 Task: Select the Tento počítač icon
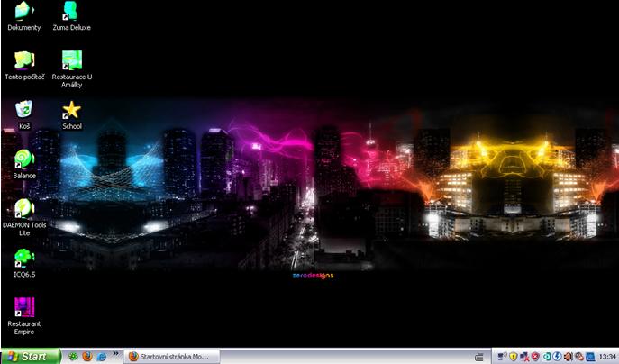(x=24, y=66)
